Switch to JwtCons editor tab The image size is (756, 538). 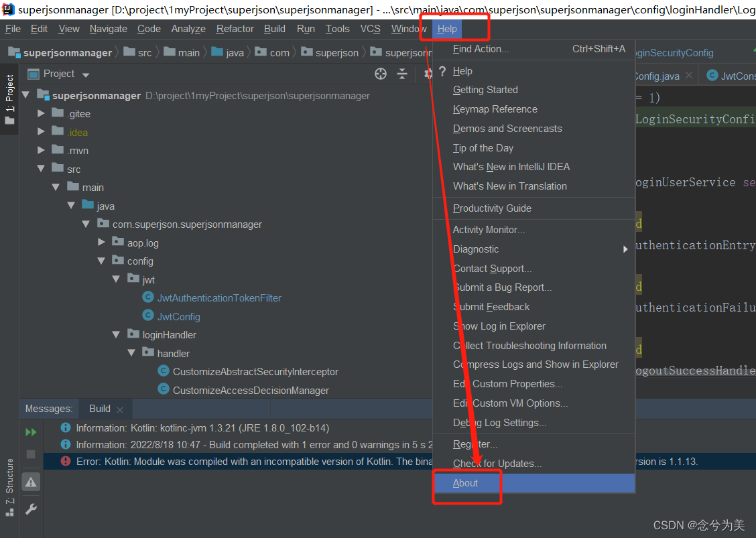(x=731, y=76)
